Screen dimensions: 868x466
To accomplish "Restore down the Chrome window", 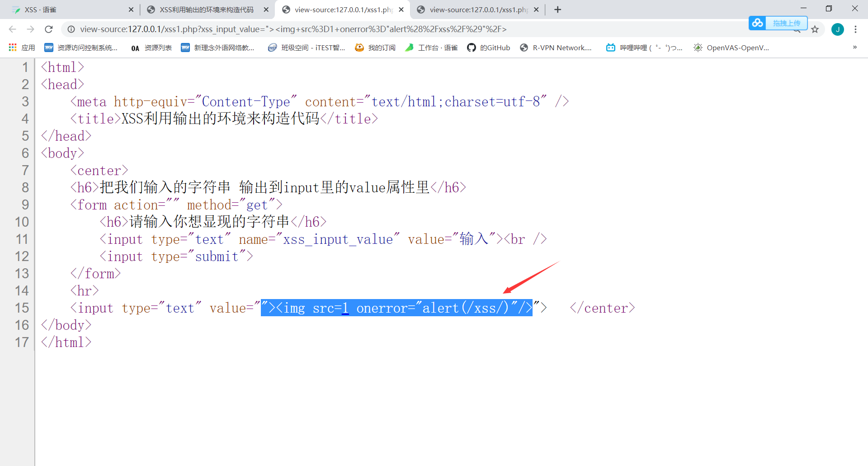I will pos(829,8).
